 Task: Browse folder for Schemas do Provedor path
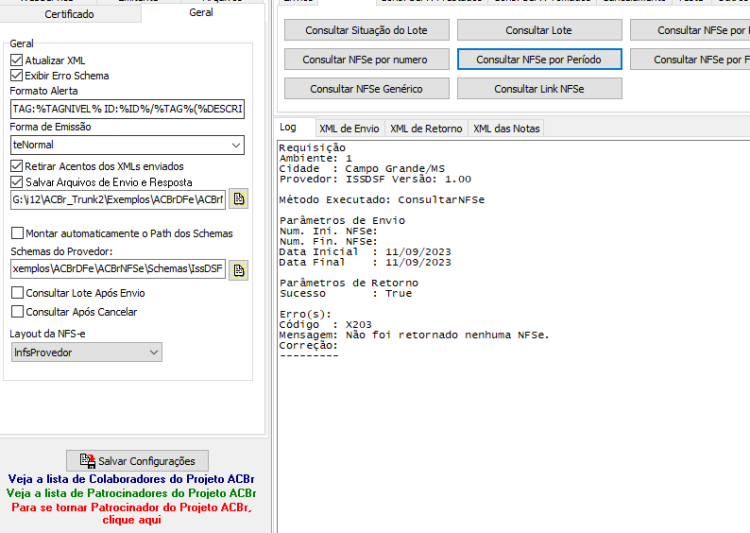[238, 270]
